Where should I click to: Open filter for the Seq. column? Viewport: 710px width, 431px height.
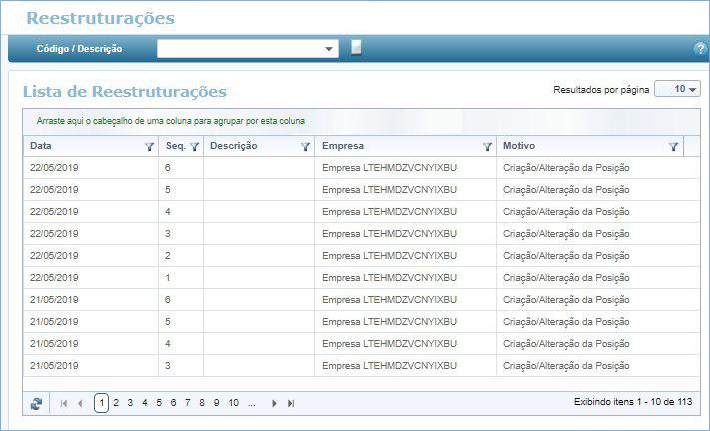coord(195,146)
